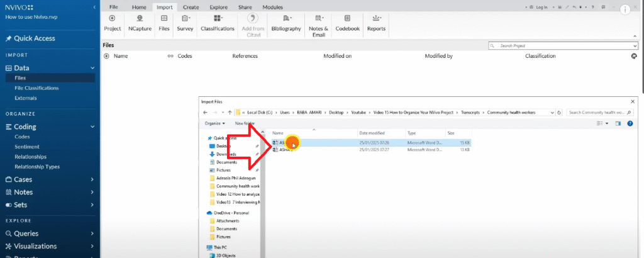644x258 pixels.
Task: Open Sentiment under Coding
Action: (x=27, y=147)
